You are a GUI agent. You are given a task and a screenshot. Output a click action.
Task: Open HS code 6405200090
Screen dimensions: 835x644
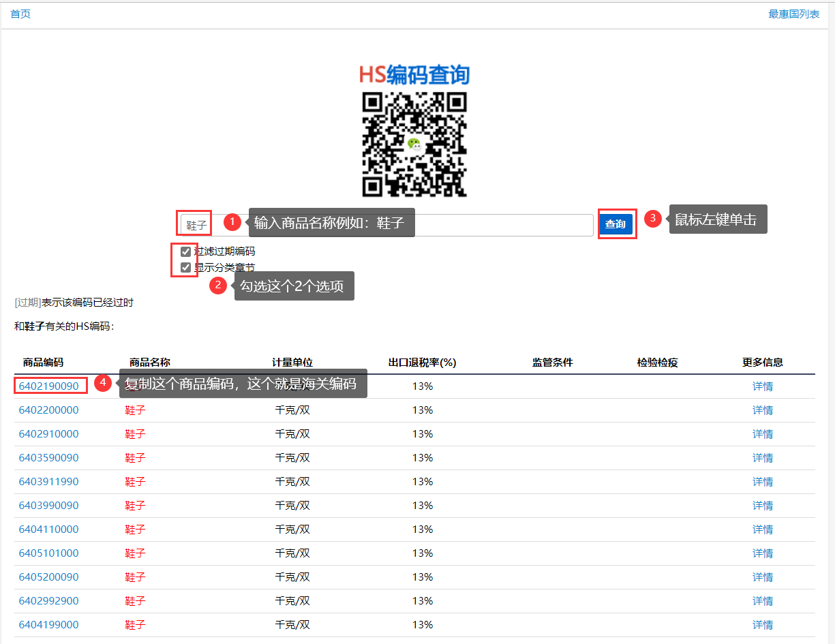pos(48,577)
